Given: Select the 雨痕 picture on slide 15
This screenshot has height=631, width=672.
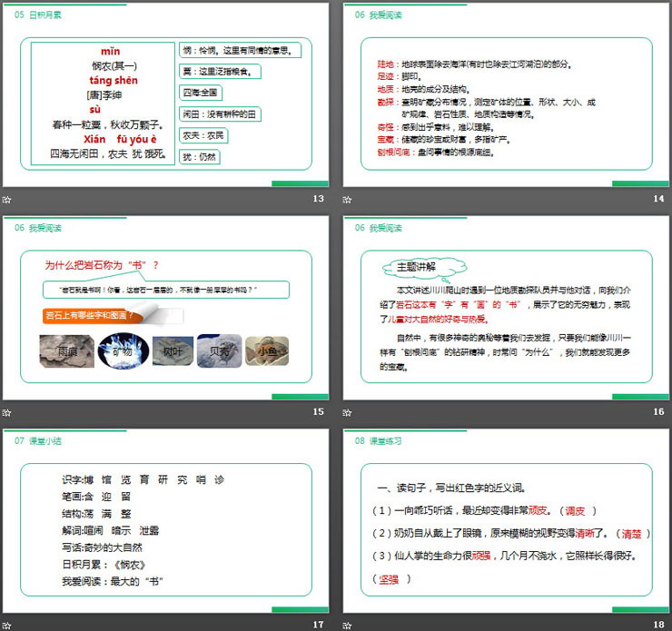Looking at the screenshot, I should (x=66, y=351).
